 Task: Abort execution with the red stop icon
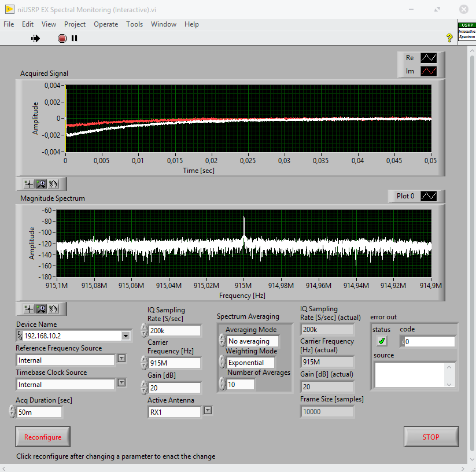[x=62, y=39]
